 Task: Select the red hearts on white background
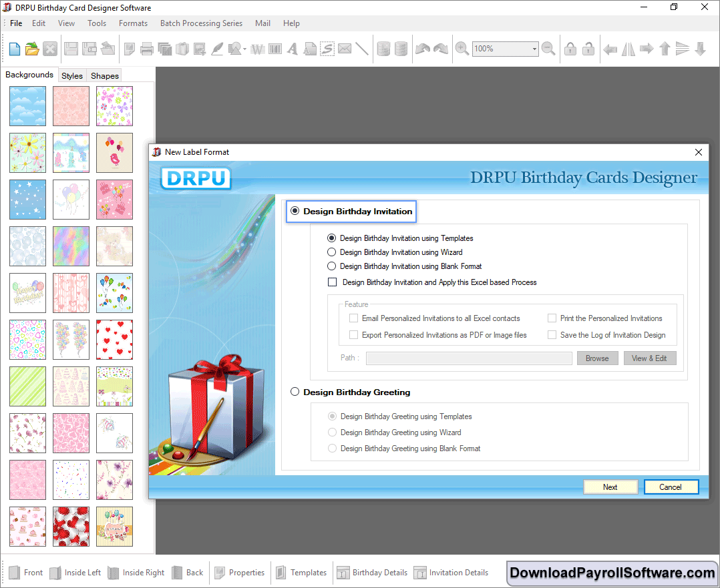click(114, 340)
